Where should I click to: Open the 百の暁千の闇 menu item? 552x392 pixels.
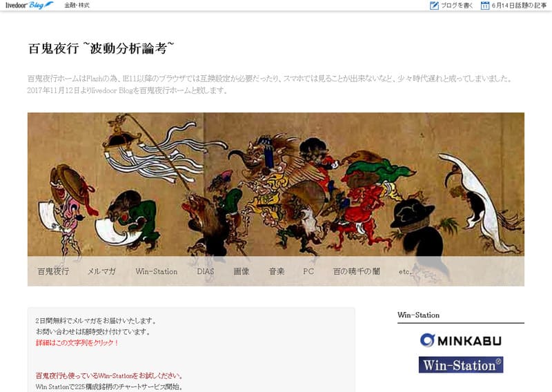(356, 271)
